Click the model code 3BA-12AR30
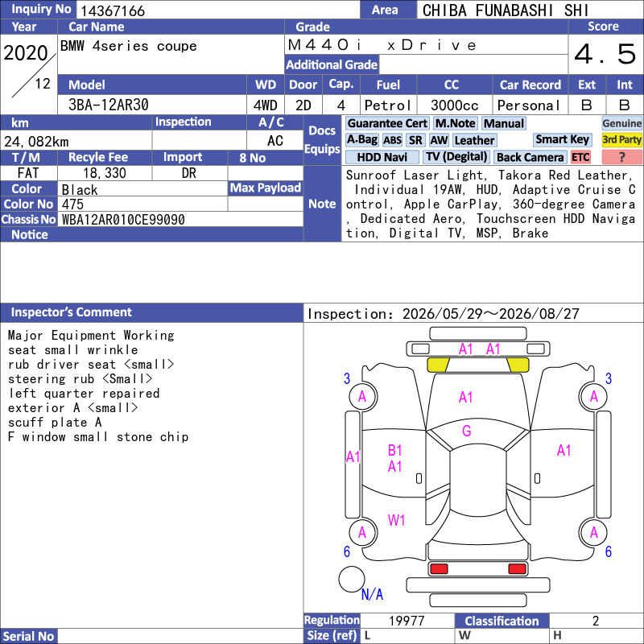 [x=109, y=105]
